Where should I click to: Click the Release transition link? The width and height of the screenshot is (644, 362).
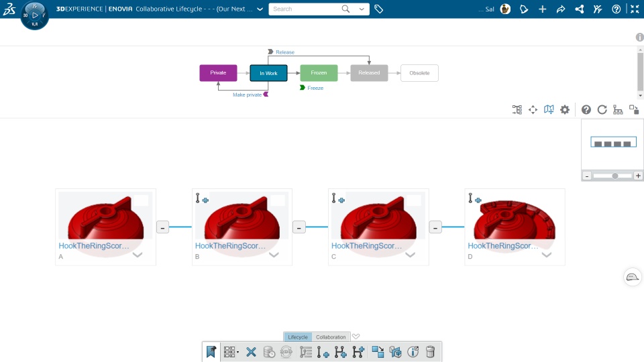(285, 52)
